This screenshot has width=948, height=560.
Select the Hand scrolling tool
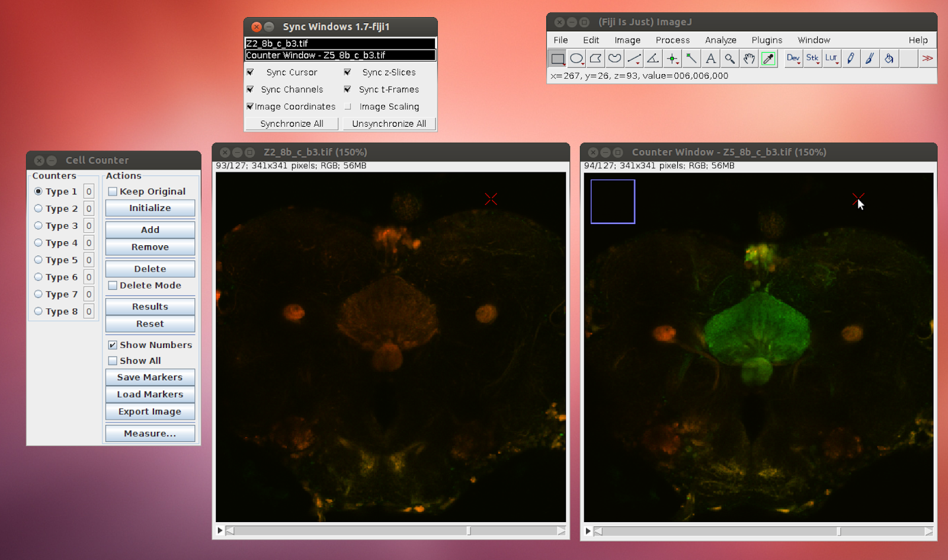[748, 58]
